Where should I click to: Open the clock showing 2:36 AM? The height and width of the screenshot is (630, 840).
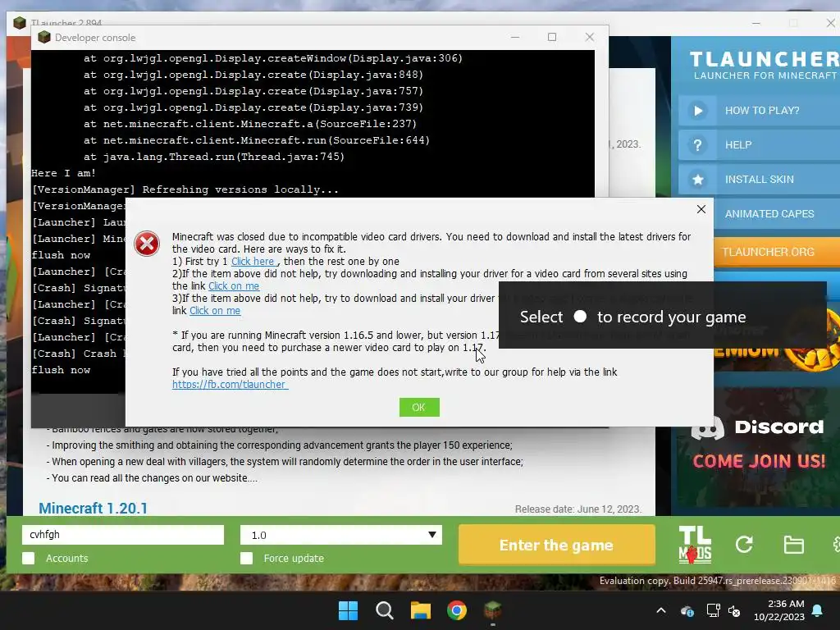coord(779,610)
